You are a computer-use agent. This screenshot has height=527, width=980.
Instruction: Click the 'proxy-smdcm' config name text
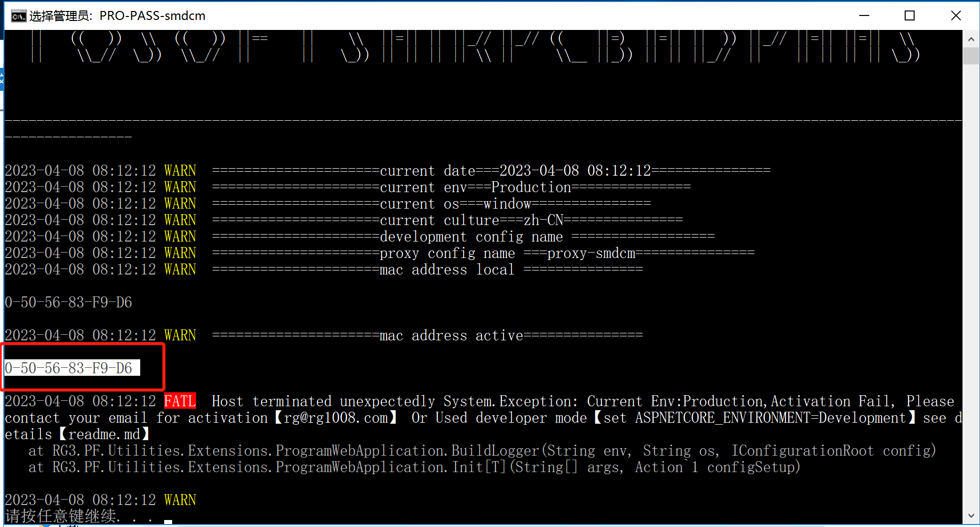click(x=591, y=253)
